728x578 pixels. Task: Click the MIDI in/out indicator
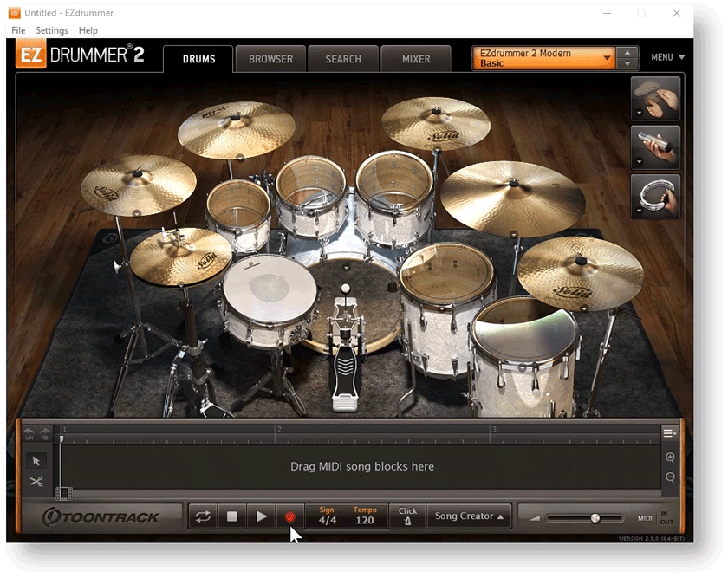[656, 517]
